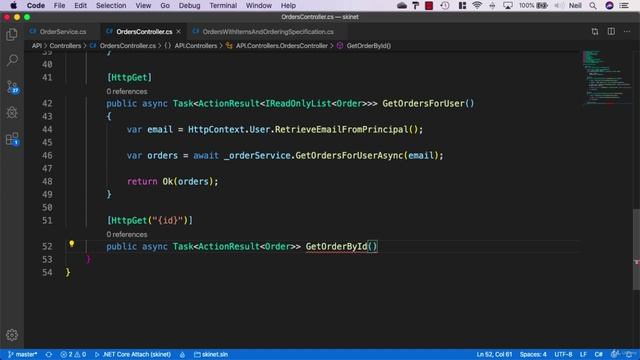Open the Debug menu
The height and width of the screenshot is (360, 640).
[189, 5]
